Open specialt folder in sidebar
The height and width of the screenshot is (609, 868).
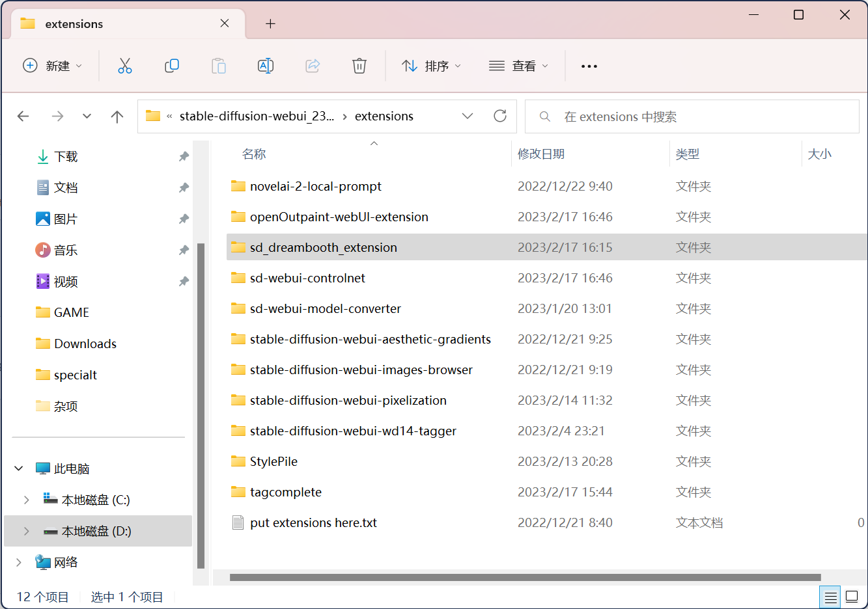pos(75,375)
